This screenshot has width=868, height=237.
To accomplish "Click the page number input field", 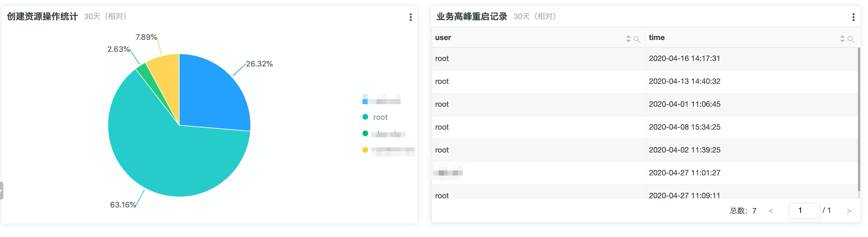I will [804, 211].
